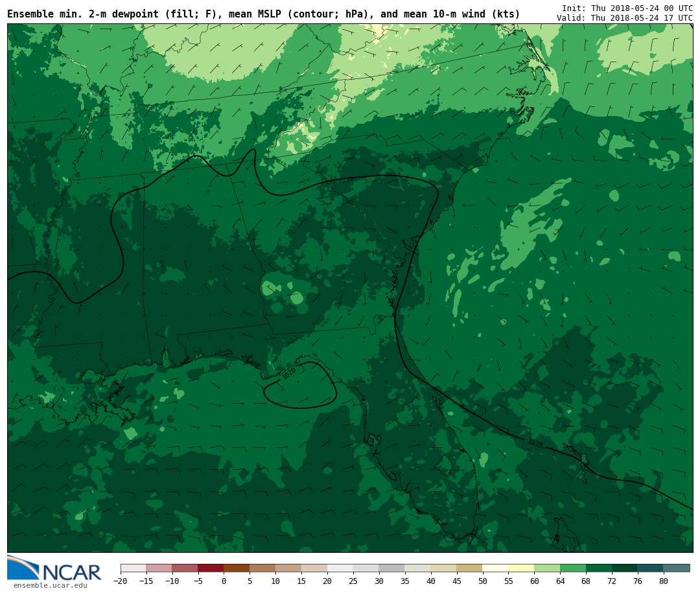This screenshot has width=700, height=593.
Task: Pick the green swatch between 68 and 72
Action: coord(599,568)
